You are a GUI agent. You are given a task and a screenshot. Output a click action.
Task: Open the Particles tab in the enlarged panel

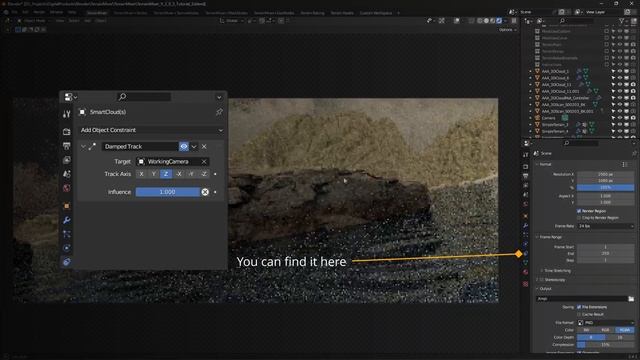[67, 234]
